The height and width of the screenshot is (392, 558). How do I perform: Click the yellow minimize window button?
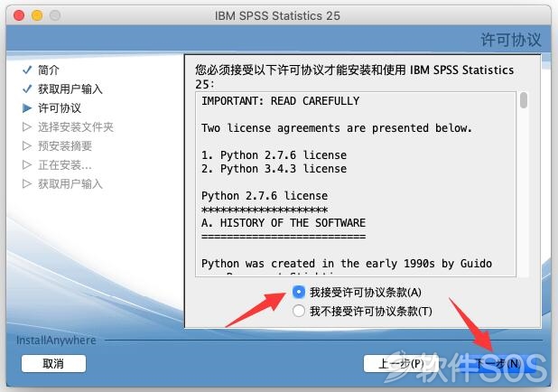37,15
